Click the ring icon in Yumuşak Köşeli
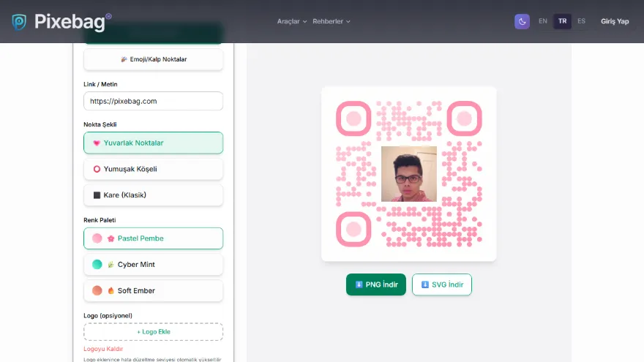Viewport: 644px width, 362px height. click(97, 169)
